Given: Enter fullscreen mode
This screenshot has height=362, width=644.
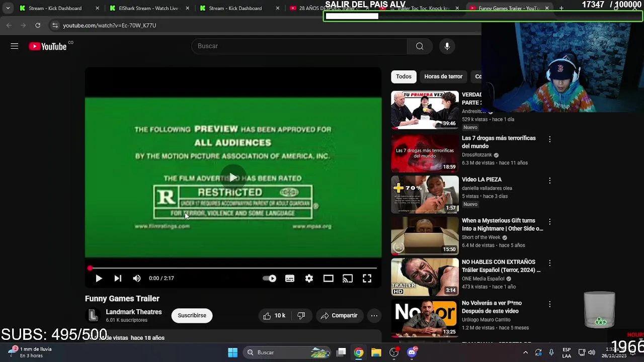Looking at the screenshot, I should pyautogui.click(x=367, y=278).
